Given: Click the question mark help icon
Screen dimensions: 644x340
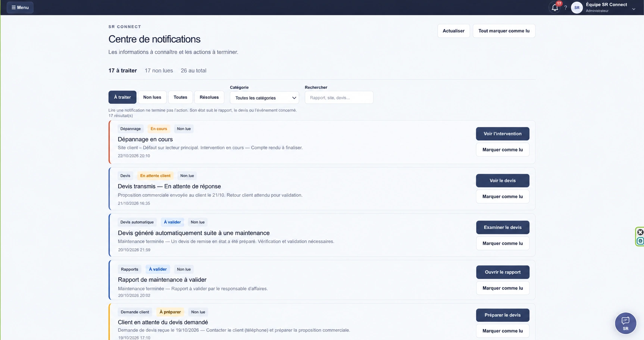Looking at the screenshot, I should click(566, 7).
